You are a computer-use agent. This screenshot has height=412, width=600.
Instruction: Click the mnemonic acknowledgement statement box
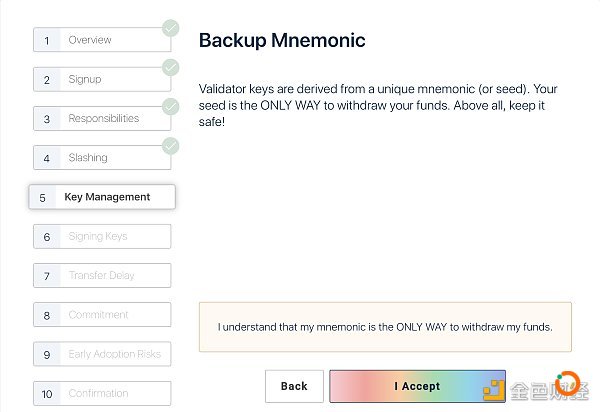click(x=385, y=327)
